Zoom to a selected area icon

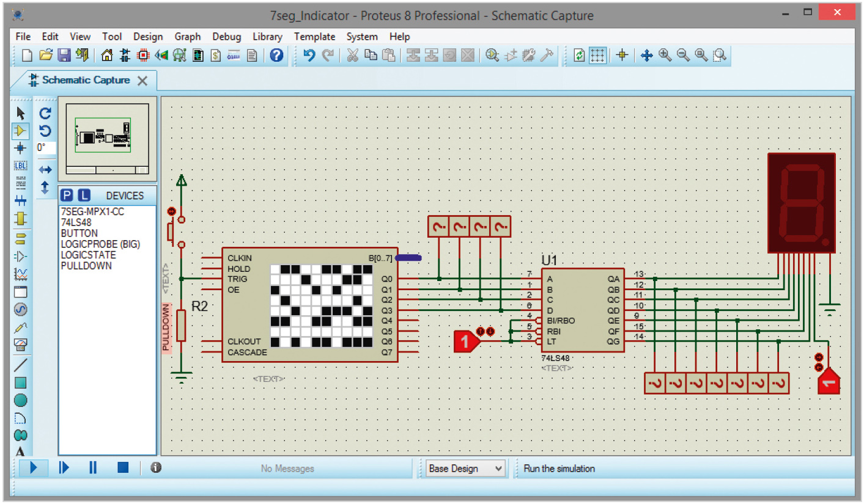point(720,56)
